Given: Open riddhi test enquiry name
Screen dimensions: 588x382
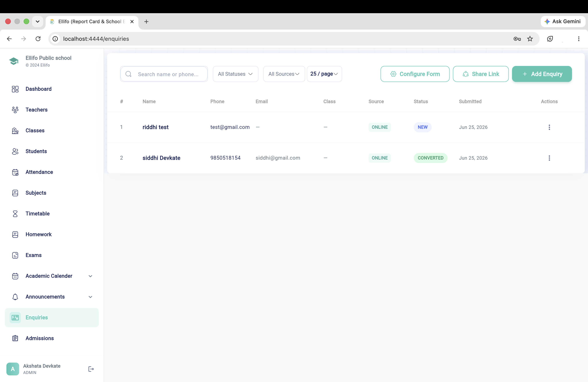Looking at the screenshot, I should [155, 127].
